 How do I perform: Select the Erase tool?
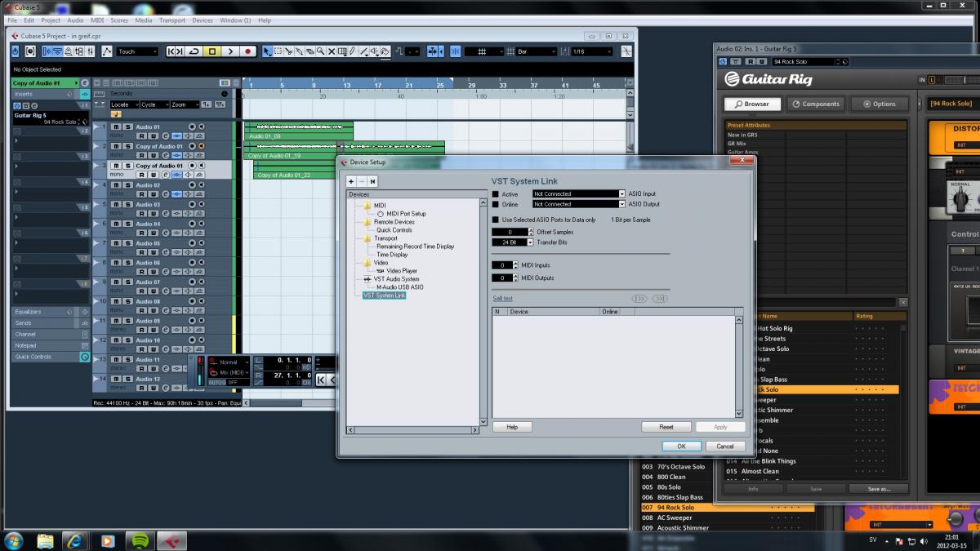(310, 51)
